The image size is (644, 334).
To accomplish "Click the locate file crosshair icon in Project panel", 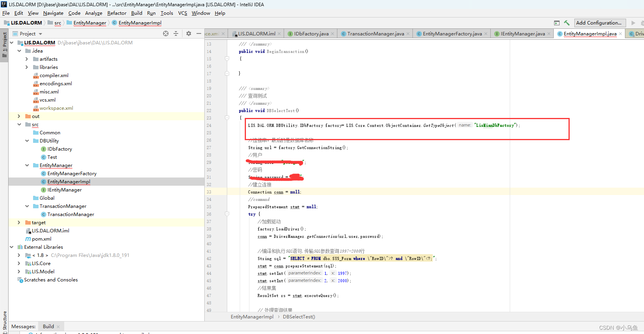I will click(166, 33).
